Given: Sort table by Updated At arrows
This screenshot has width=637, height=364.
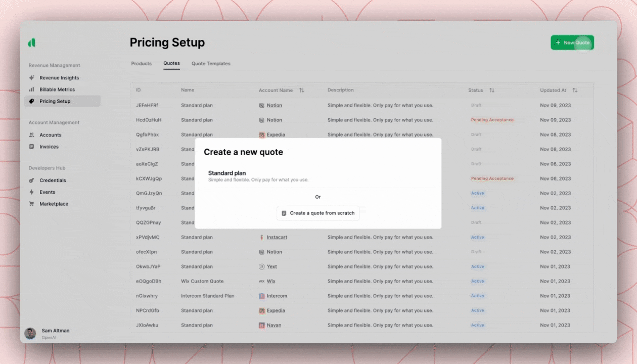Looking at the screenshot, I should tap(575, 90).
